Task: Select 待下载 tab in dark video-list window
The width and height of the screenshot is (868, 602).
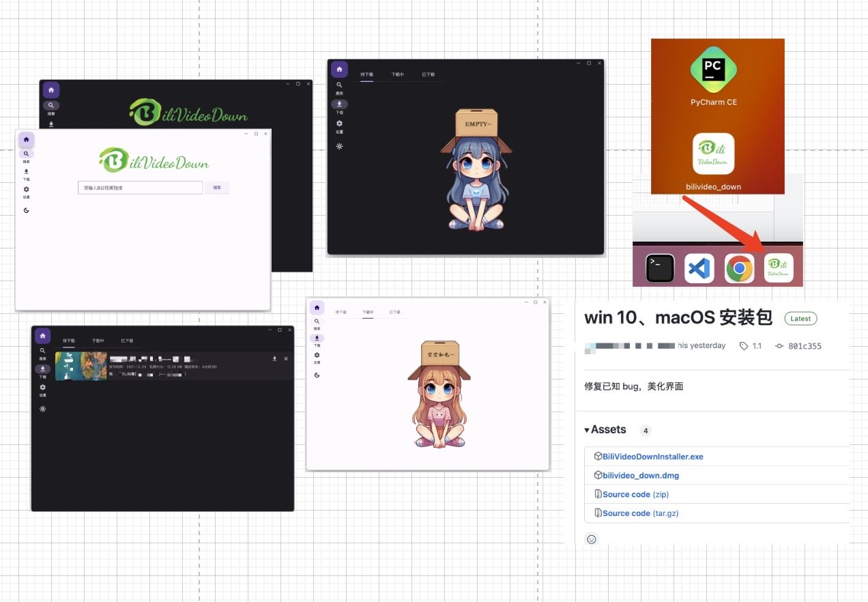Action: coord(69,340)
